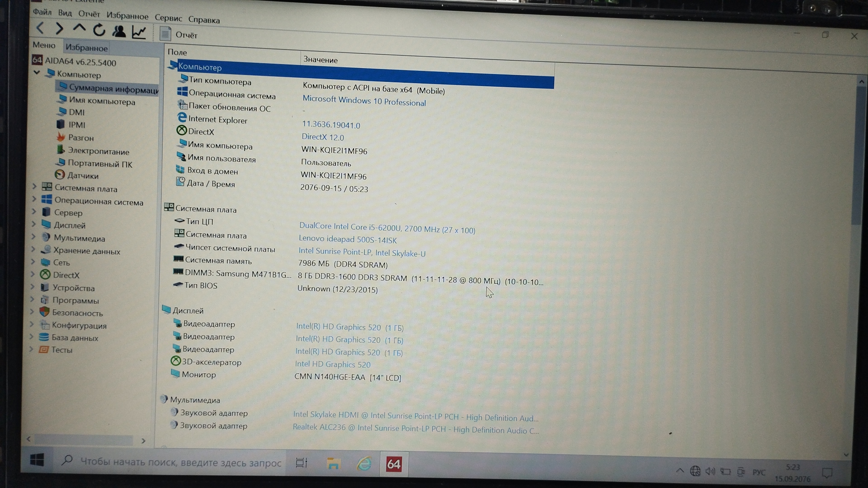Expand the Дисплей tree node
The height and width of the screenshot is (488, 868).
33,223
